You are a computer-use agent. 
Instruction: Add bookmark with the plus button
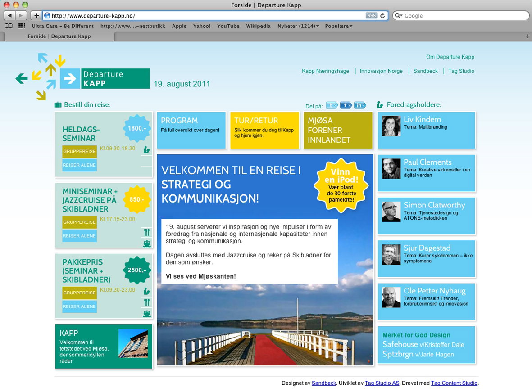click(x=36, y=16)
